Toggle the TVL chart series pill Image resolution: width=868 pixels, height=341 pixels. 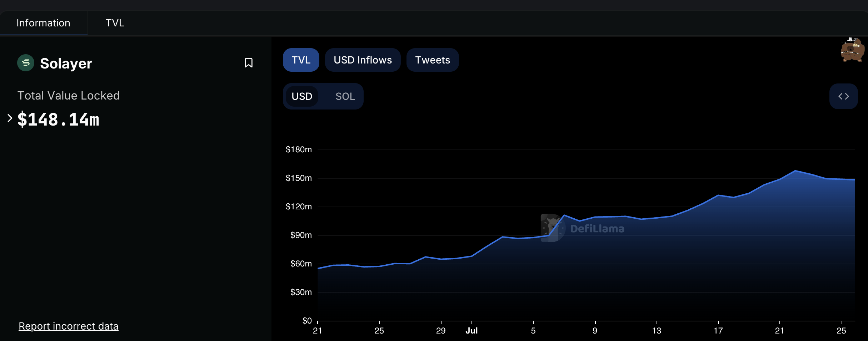(301, 60)
